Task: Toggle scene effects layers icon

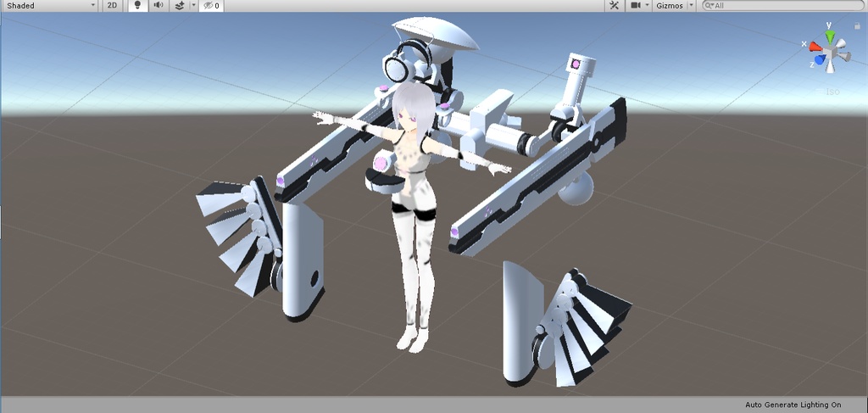Action: 180,6
